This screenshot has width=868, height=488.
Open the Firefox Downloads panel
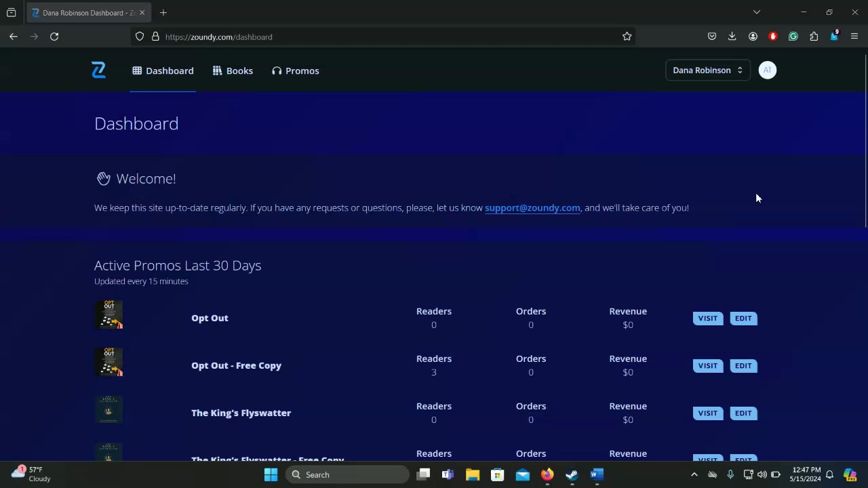[732, 37]
